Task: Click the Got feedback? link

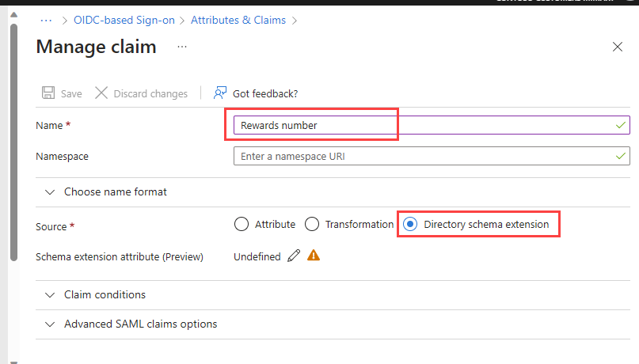Action: [265, 93]
